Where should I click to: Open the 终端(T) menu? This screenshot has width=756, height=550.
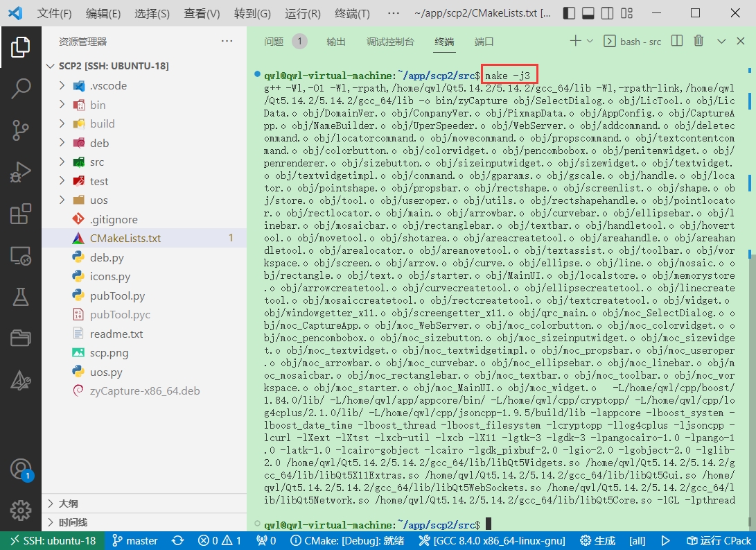[x=352, y=13]
